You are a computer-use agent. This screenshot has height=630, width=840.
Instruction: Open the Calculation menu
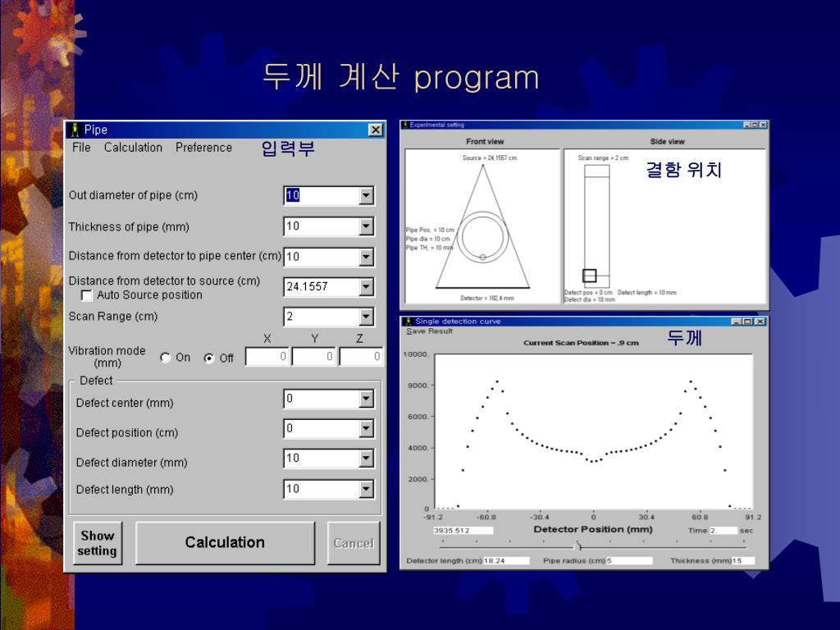pyautogui.click(x=133, y=148)
